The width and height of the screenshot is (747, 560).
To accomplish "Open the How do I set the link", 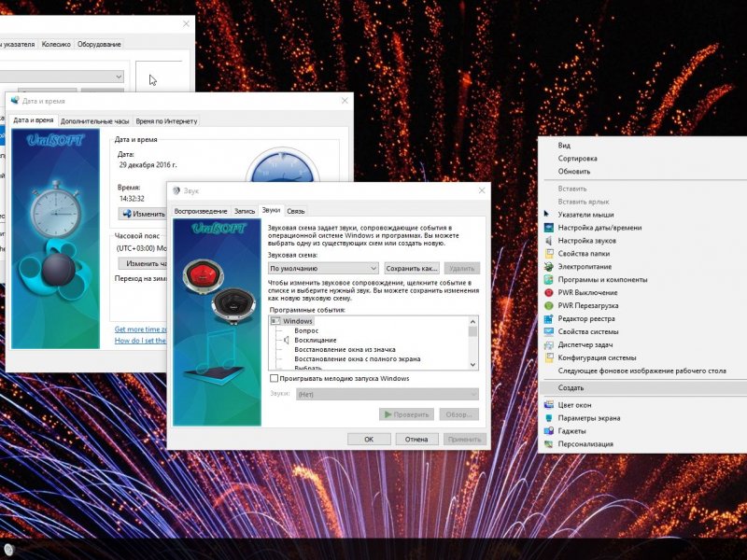I will click(140, 341).
